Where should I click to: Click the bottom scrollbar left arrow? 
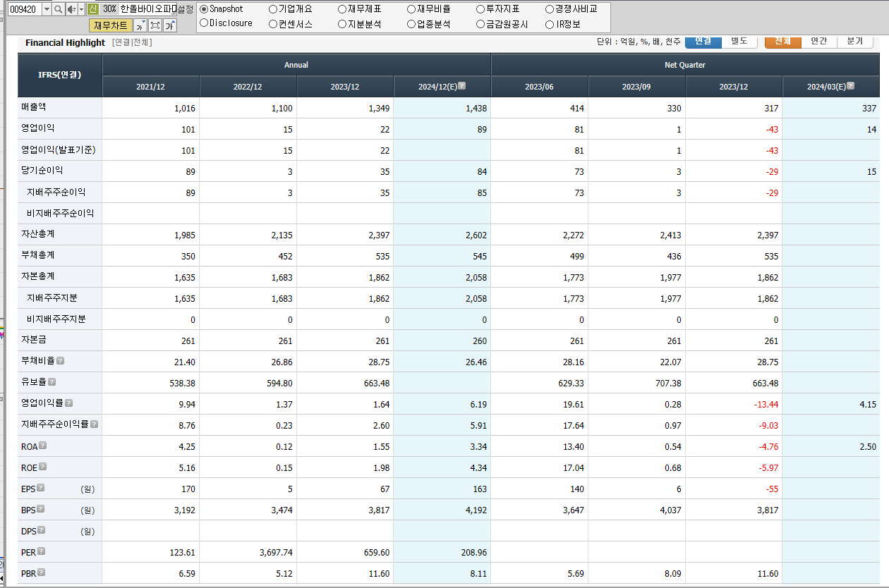tap(3, 578)
